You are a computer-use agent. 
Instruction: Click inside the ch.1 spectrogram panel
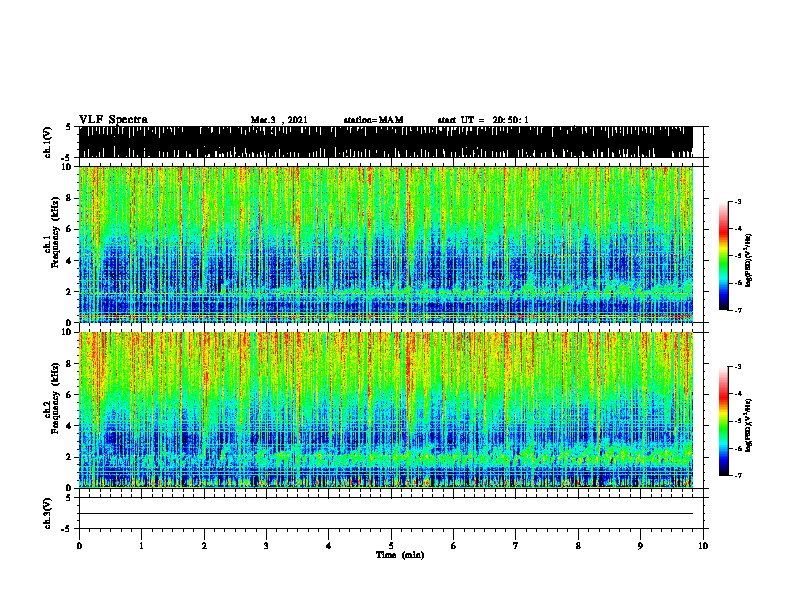pyautogui.click(x=386, y=244)
